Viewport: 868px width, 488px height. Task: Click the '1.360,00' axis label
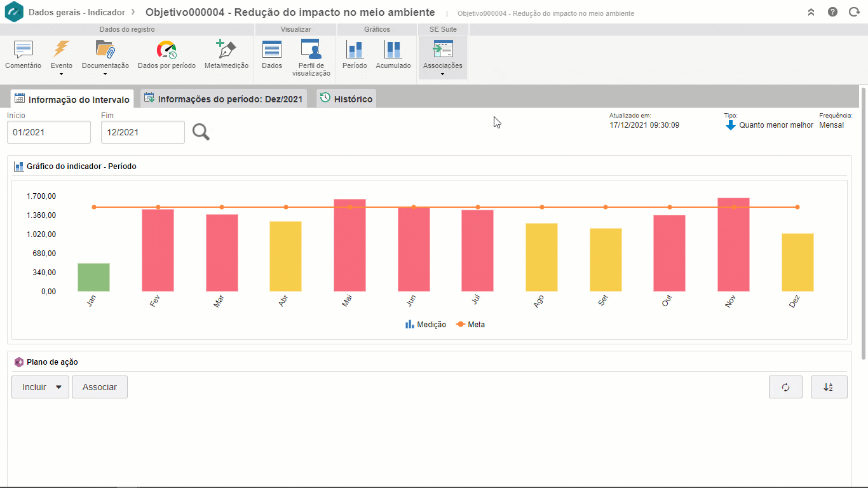(41, 215)
